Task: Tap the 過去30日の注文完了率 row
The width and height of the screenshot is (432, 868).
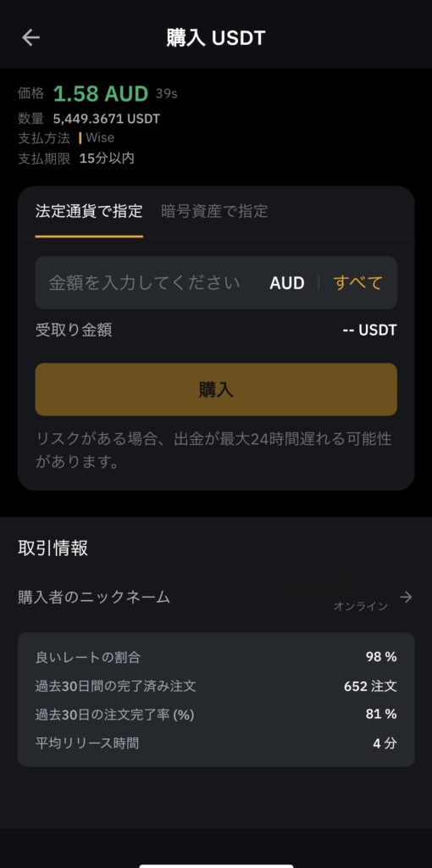Action: coord(216,714)
